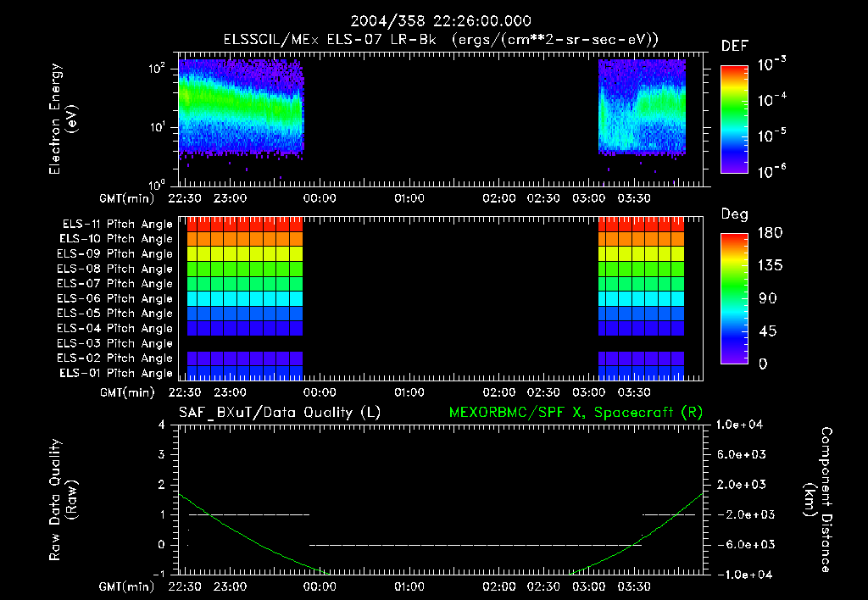This screenshot has height=600, width=868.
Task: Click the Deg pitch angle color bar
Action: (x=734, y=298)
